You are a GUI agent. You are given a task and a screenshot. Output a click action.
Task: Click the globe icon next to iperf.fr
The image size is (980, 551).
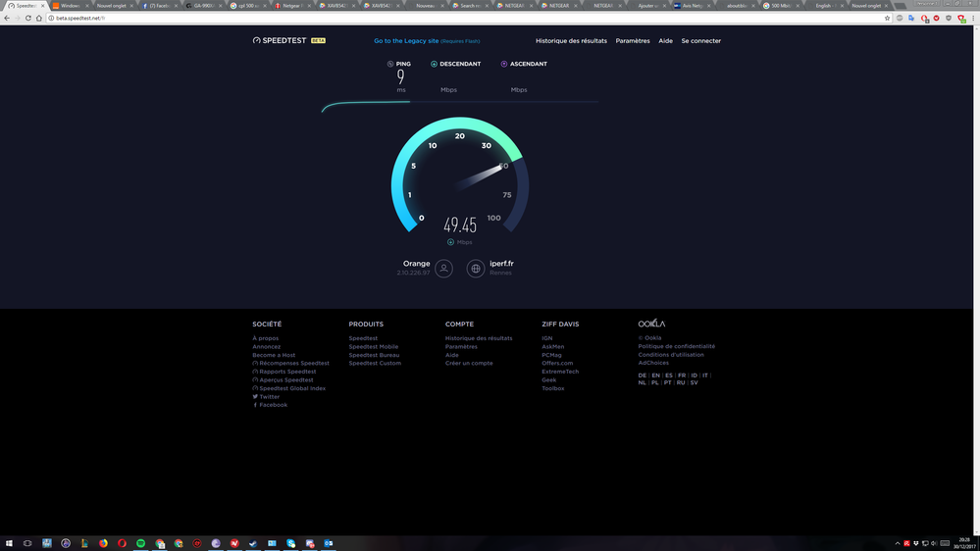476,268
